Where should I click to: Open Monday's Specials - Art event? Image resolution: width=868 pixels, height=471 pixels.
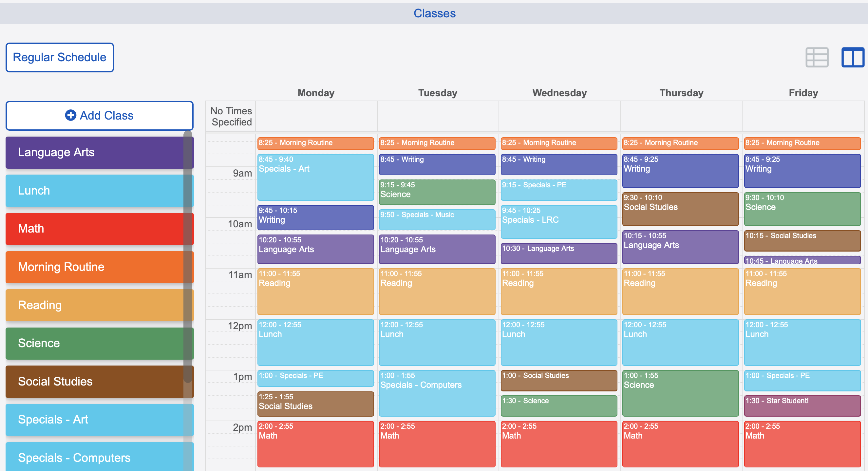click(x=315, y=178)
